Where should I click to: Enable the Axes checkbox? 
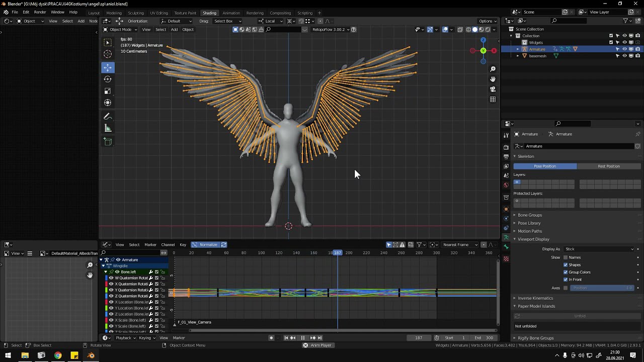point(566,288)
